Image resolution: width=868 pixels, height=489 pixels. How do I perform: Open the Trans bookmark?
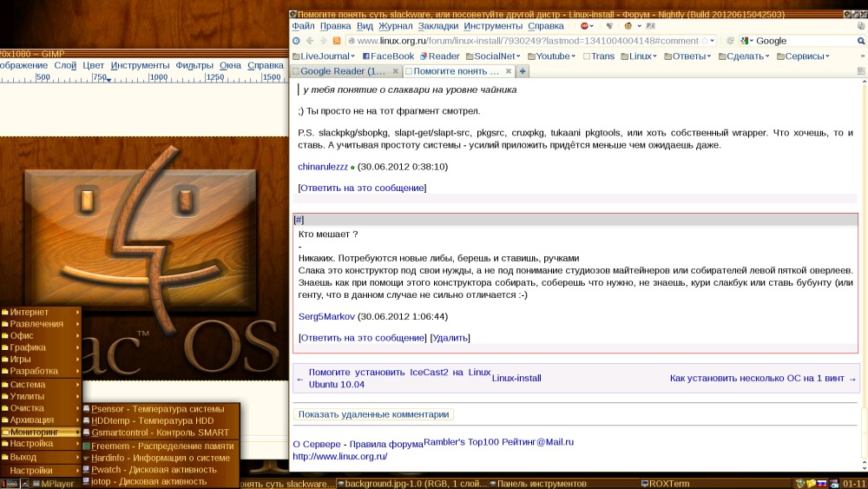[x=598, y=56]
